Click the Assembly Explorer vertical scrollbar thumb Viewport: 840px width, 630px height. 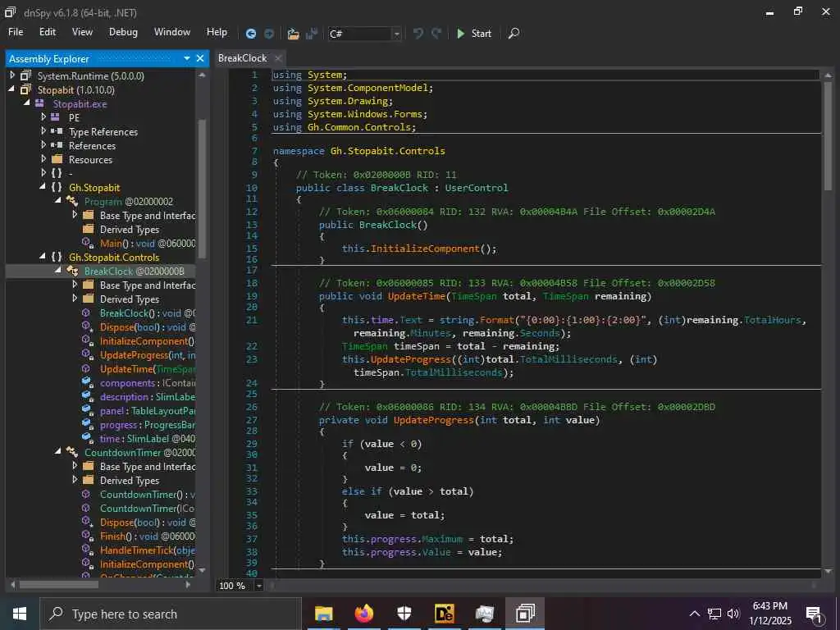(202, 189)
